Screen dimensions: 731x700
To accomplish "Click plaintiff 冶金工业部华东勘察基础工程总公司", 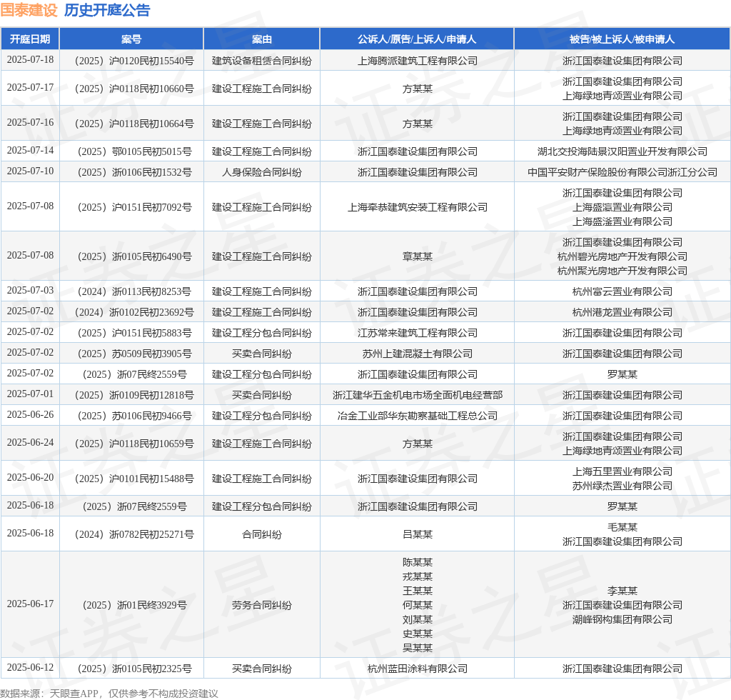I will pyautogui.click(x=417, y=416).
